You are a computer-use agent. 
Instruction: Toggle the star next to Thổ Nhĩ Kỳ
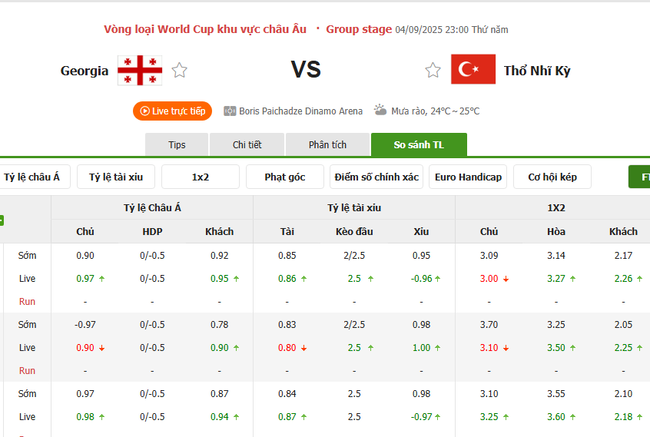point(433,70)
